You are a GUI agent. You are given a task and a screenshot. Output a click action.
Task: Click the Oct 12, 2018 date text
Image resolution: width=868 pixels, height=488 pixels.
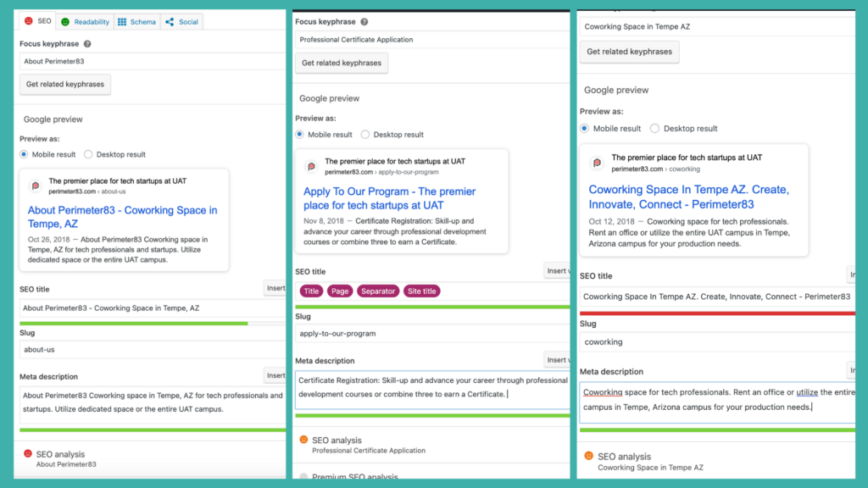(x=611, y=221)
